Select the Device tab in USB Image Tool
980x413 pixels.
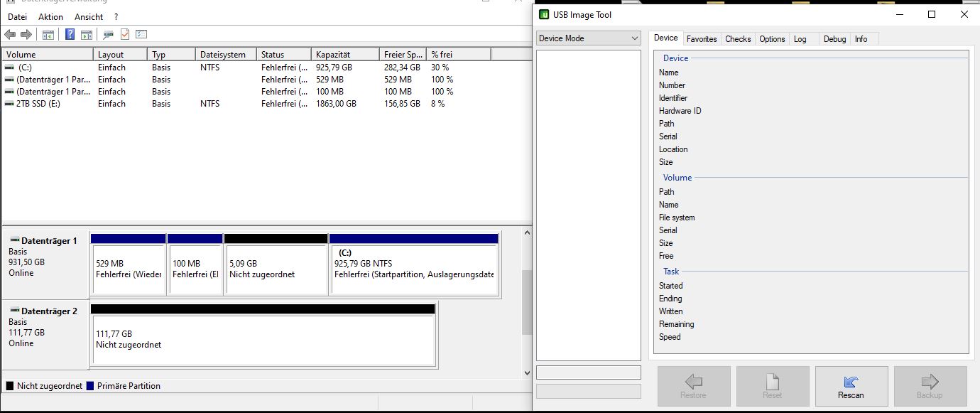665,38
